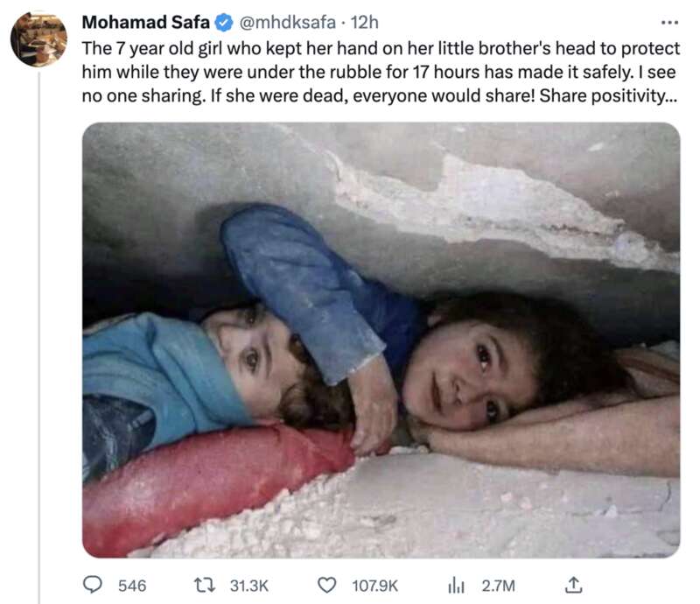Screen dimensions: 700x604
Task: Open Mohamad Safa's profile picture avatar
Action: (38, 39)
